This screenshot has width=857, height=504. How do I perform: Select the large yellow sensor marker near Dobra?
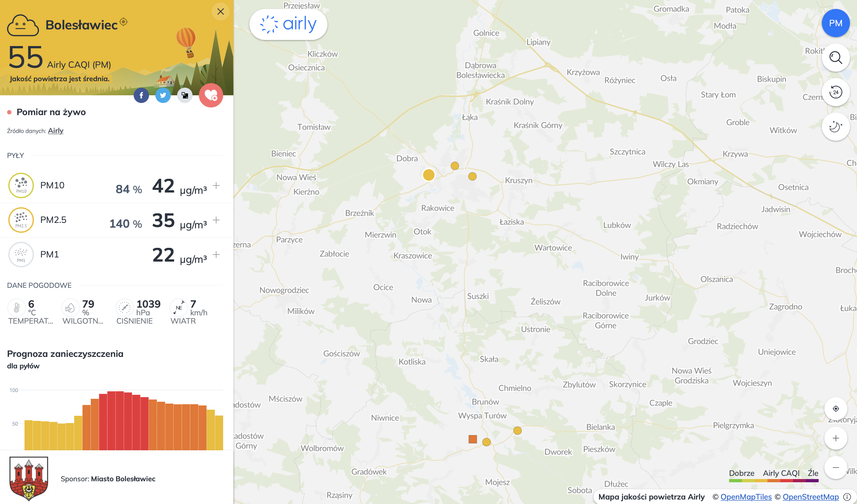click(x=428, y=175)
